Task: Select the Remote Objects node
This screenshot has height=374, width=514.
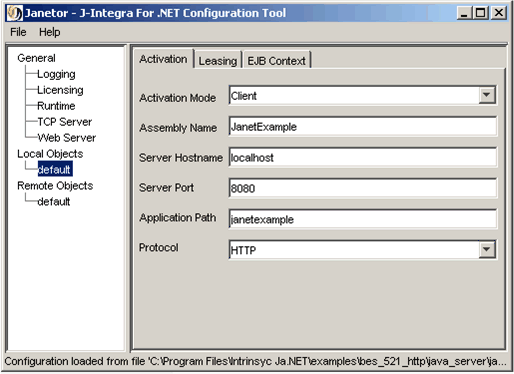Action: click(x=55, y=186)
